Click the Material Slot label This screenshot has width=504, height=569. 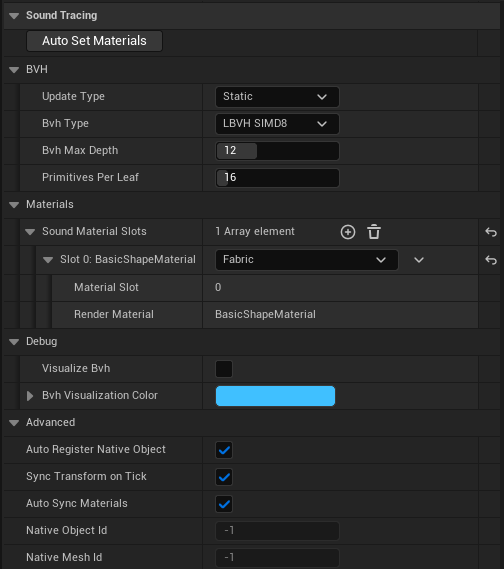(x=106, y=287)
